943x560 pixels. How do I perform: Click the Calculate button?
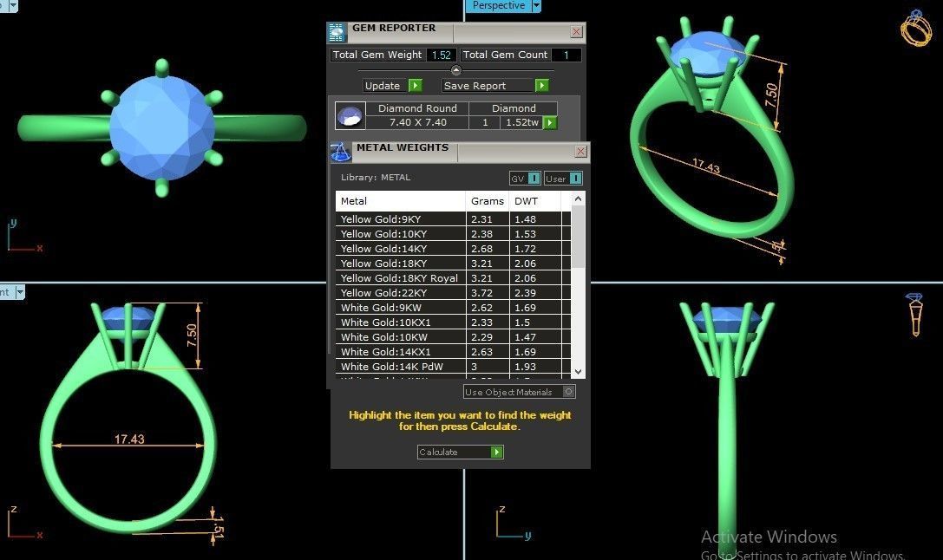(460, 452)
